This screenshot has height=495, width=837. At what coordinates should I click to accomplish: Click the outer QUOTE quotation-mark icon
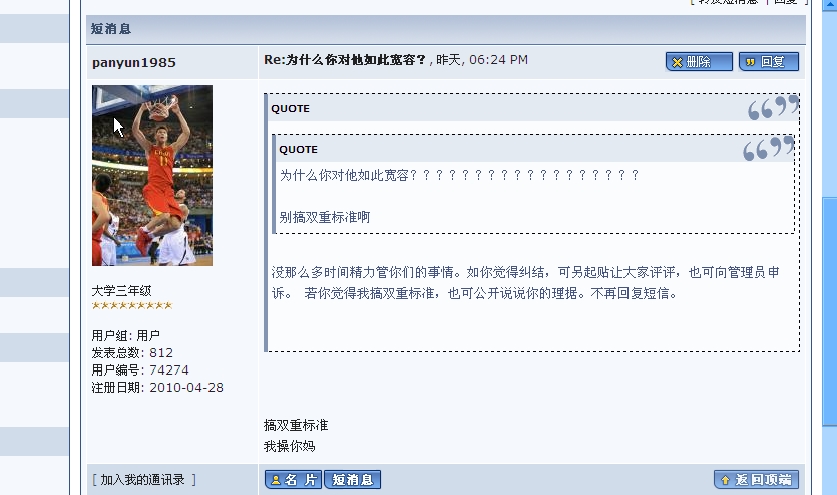(x=773, y=107)
